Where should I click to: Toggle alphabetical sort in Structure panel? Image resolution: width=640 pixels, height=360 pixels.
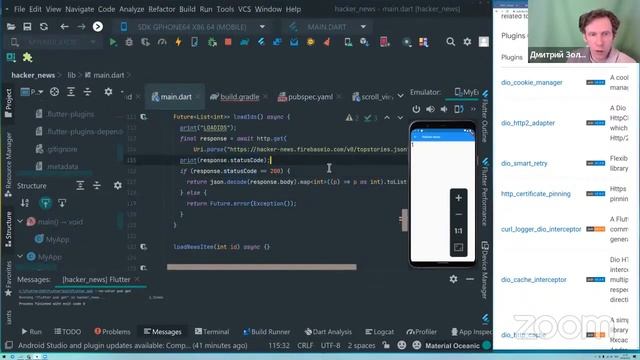(x=25, y=203)
